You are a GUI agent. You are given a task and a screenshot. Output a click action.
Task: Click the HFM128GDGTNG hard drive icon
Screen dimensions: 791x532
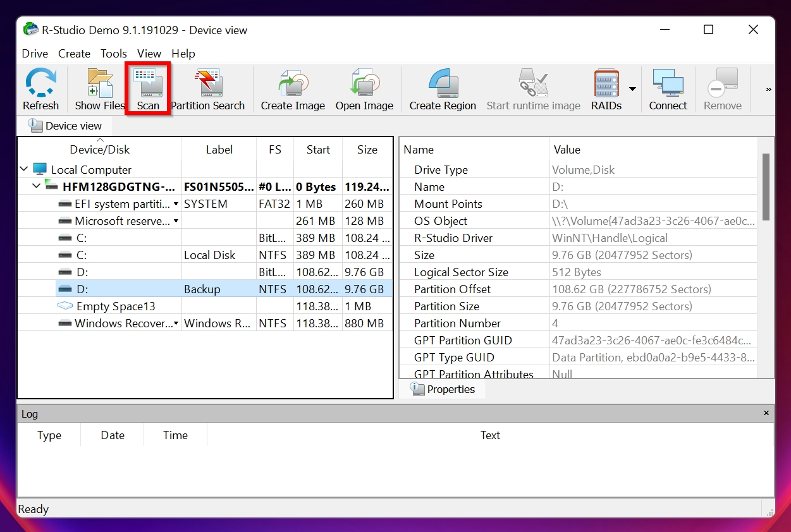[52, 186]
